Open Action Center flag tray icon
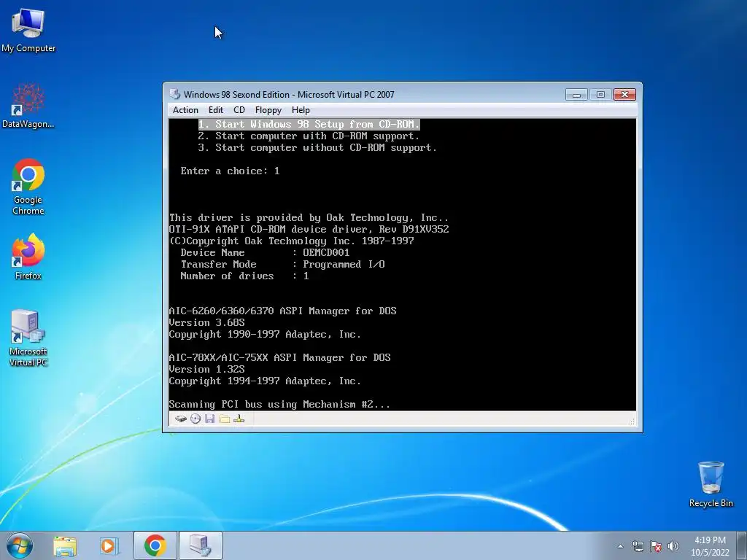 tap(656, 546)
